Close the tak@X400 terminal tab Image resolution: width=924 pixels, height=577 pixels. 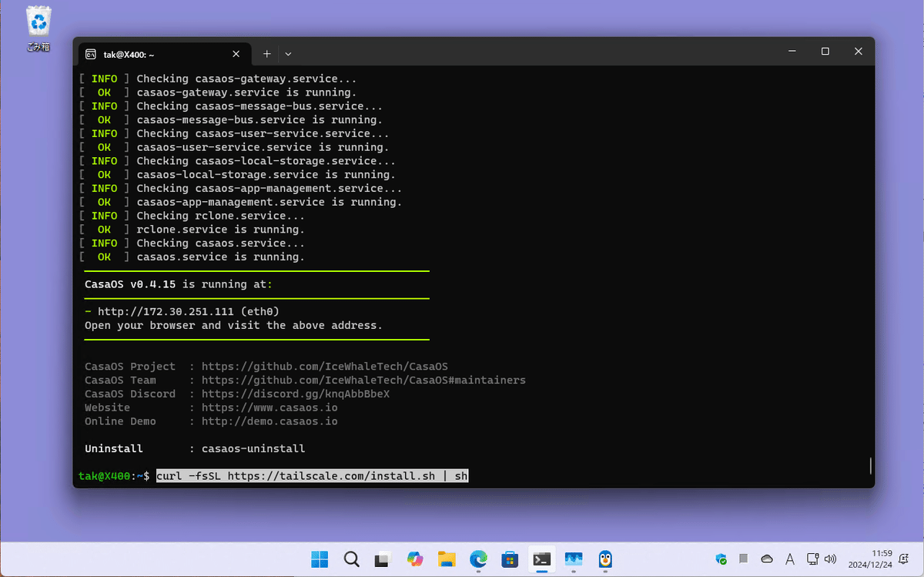[x=236, y=54]
